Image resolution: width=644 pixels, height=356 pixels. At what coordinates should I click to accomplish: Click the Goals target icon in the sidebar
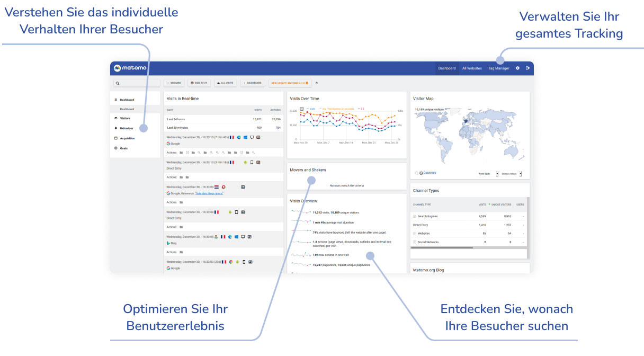point(116,148)
